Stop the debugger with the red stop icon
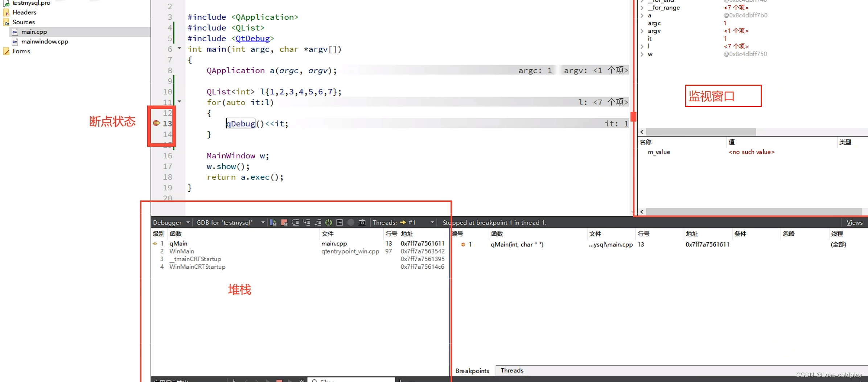This screenshot has width=868, height=382. point(284,223)
